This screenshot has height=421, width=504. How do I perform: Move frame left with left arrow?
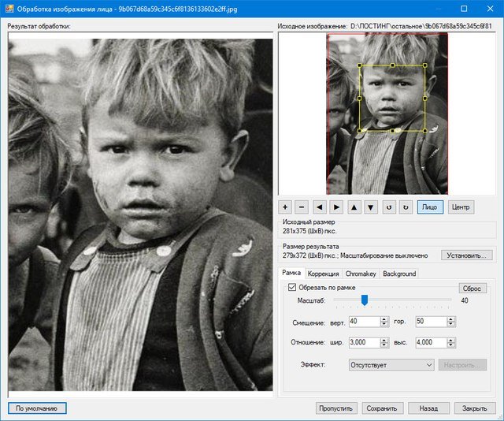click(x=320, y=207)
